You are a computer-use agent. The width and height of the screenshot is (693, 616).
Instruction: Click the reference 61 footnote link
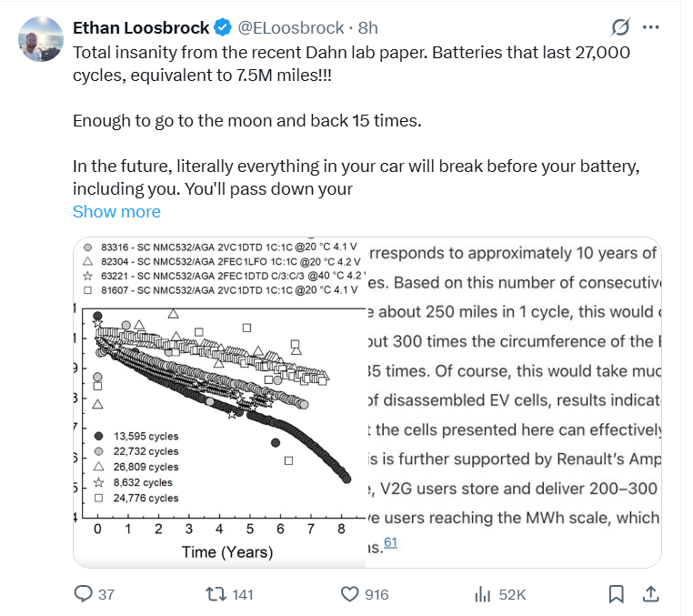[x=391, y=543]
